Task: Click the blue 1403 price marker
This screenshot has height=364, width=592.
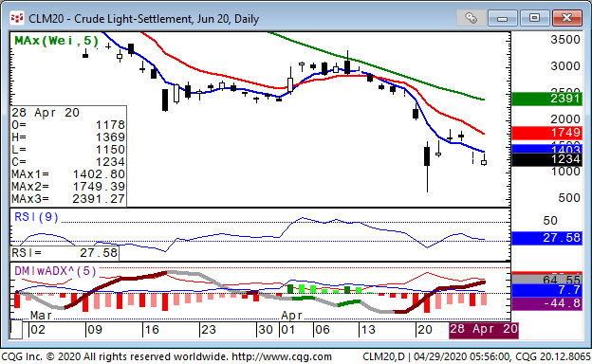Action: pyautogui.click(x=546, y=149)
